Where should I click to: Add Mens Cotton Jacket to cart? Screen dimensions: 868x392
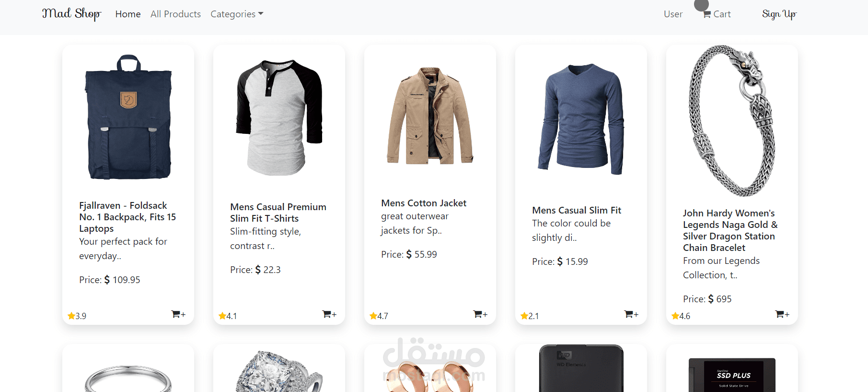[x=480, y=314]
